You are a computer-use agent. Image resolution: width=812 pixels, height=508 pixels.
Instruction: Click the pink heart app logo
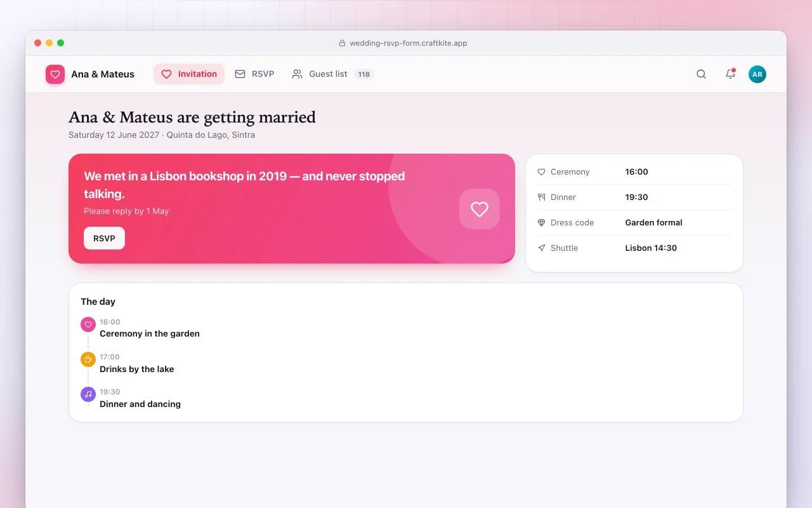coord(55,74)
